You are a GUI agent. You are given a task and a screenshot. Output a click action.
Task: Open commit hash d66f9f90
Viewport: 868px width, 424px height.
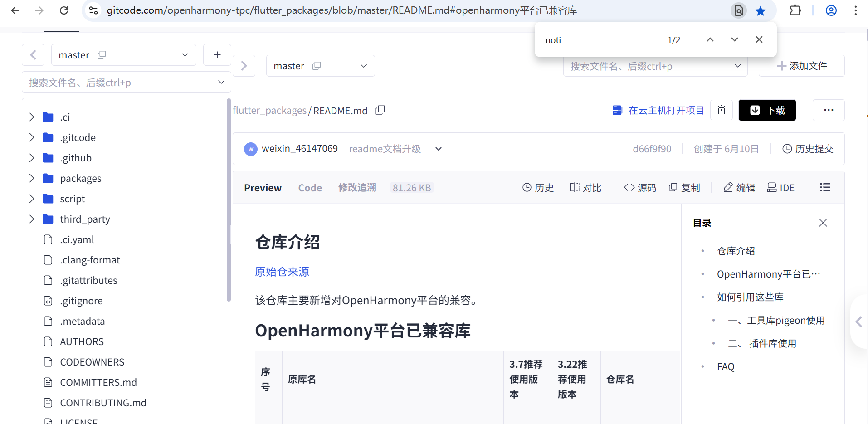tap(652, 149)
